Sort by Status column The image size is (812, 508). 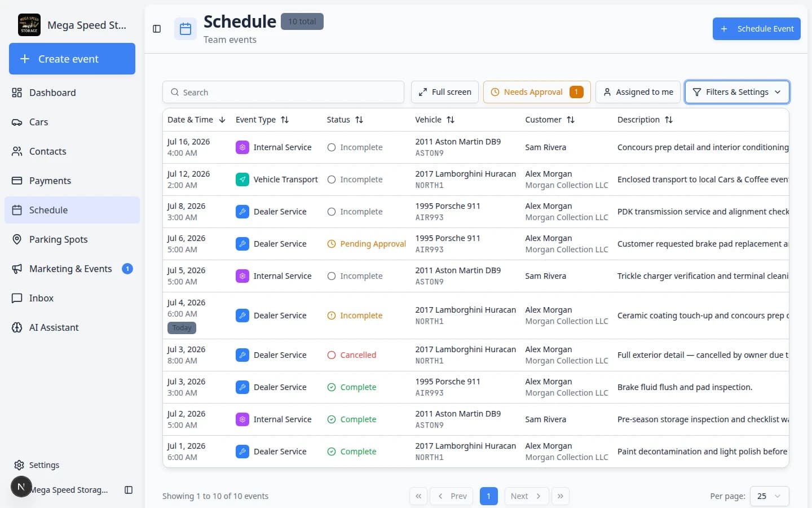click(345, 120)
